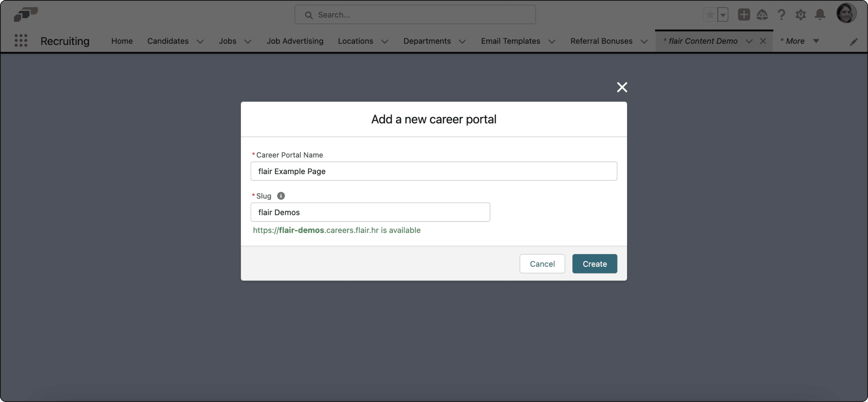Image resolution: width=868 pixels, height=402 pixels.
Task: Open the Locations tab
Action: click(x=355, y=41)
